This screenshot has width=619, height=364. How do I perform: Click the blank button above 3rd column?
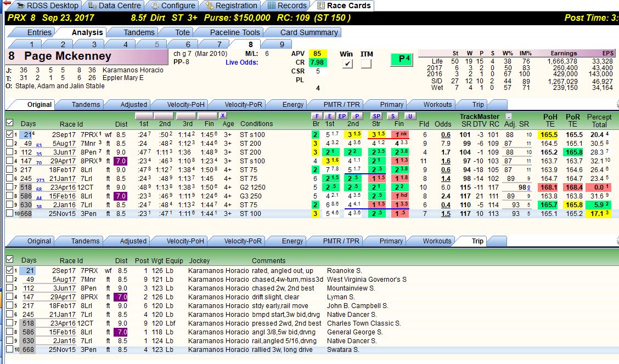point(185,116)
